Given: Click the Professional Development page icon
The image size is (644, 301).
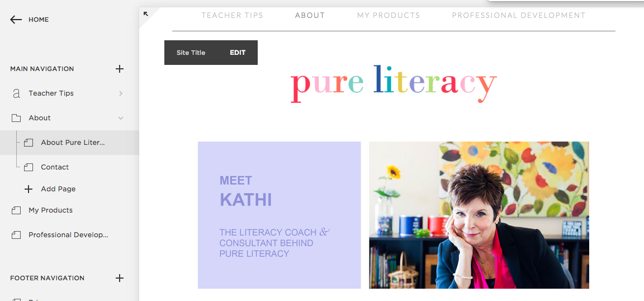Looking at the screenshot, I should pos(16,235).
